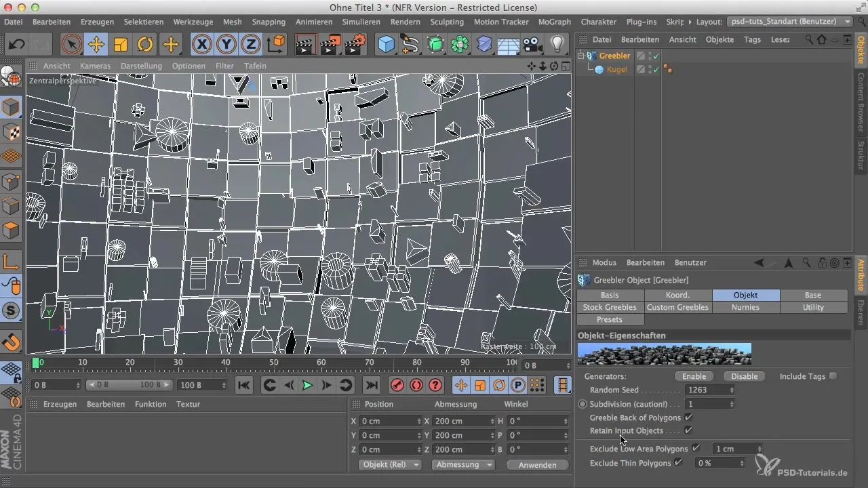Open the Abmessung dropdown
Image resolution: width=868 pixels, height=488 pixels.
(x=465, y=465)
